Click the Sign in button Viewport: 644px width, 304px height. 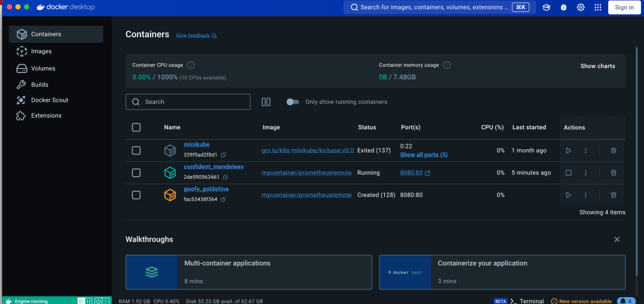click(x=624, y=8)
